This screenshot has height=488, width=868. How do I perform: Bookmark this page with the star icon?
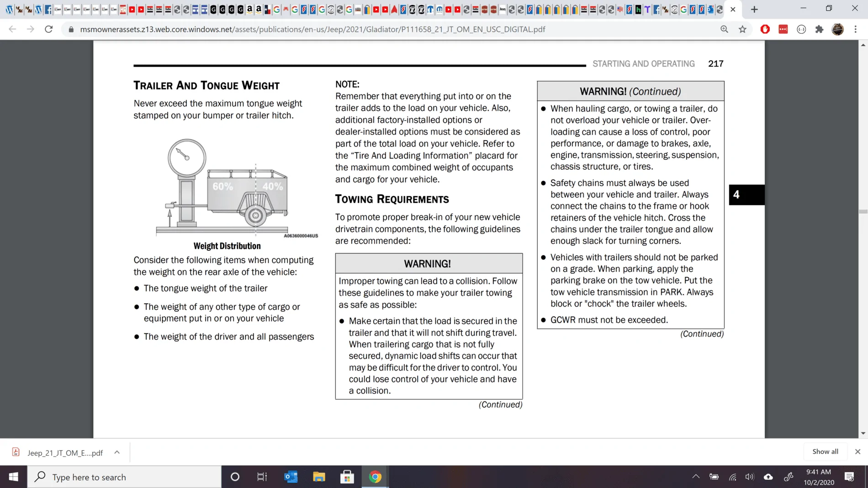[742, 29]
